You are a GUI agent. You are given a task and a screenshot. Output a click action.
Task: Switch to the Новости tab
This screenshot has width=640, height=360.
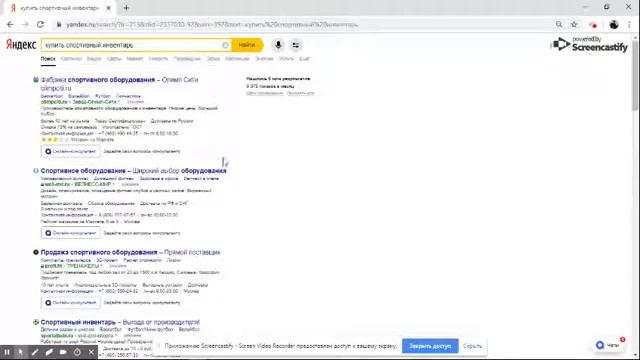[158, 59]
